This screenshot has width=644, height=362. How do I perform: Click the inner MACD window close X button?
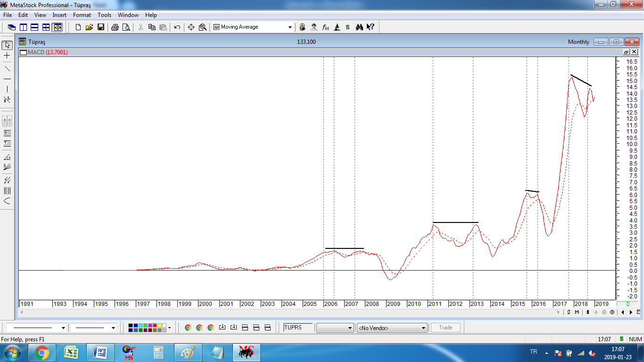634,52
